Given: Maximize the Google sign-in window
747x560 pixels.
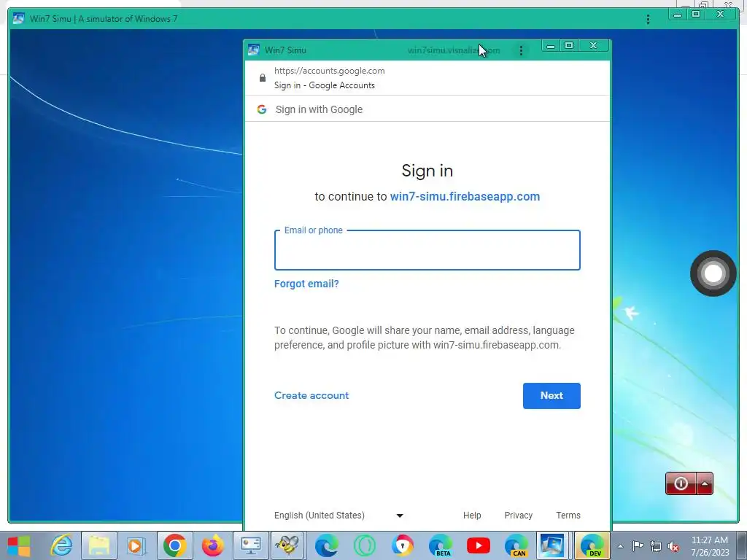Looking at the screenshot, I should (x=569, y=46).
